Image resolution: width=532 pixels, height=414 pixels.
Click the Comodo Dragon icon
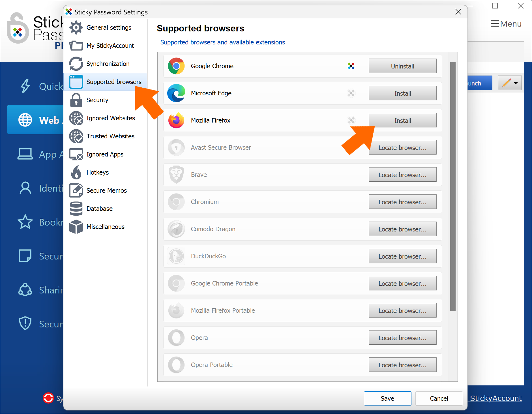176,229
